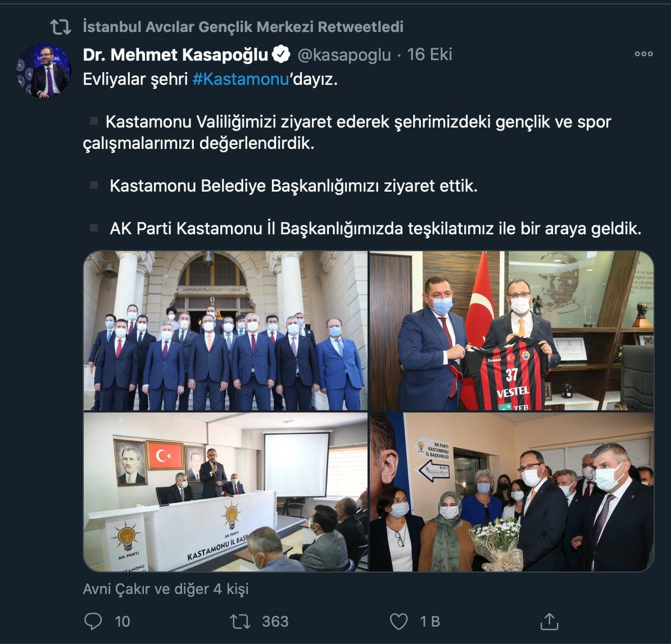Open the three-dot more options menu

pyautogui.click(x=643, y=54)
